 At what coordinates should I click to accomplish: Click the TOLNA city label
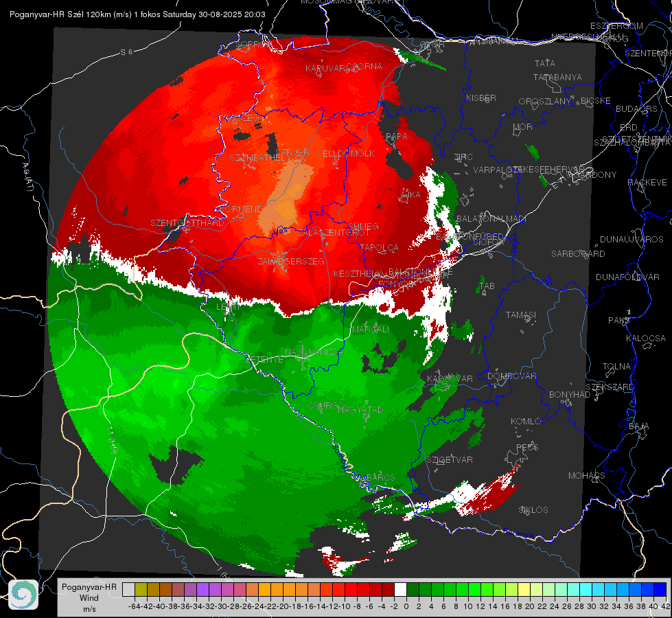(x=616, y=367)
